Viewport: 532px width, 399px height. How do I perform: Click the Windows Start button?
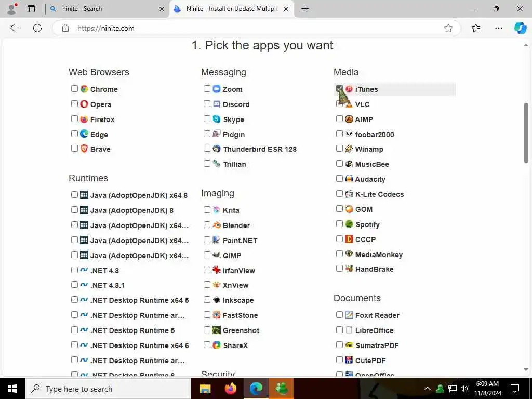pyautogui.click(x=12, y=389)
